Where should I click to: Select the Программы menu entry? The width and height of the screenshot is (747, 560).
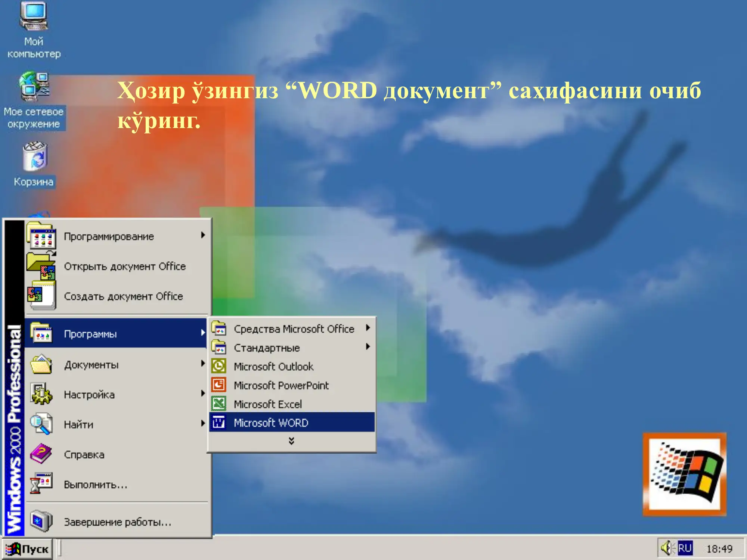(x=116, y=333)
